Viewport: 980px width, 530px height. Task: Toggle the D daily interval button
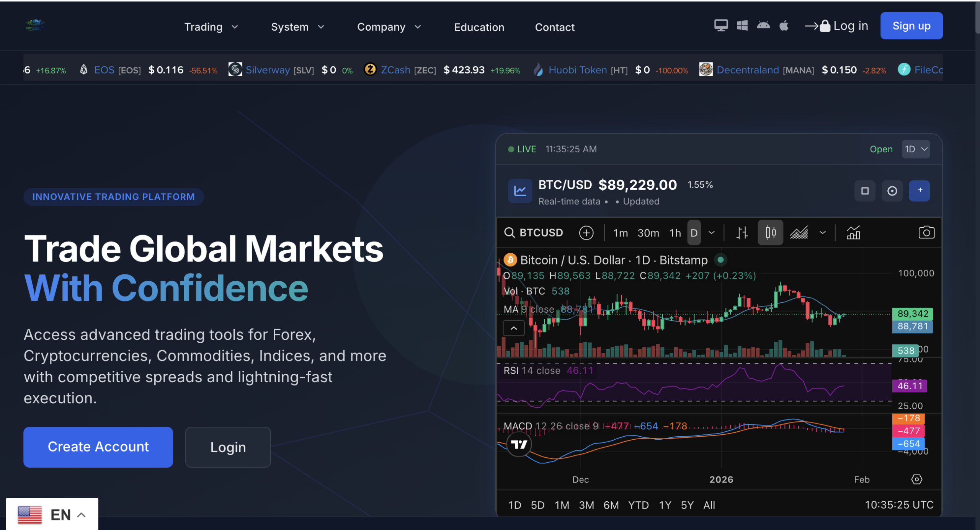694,233
